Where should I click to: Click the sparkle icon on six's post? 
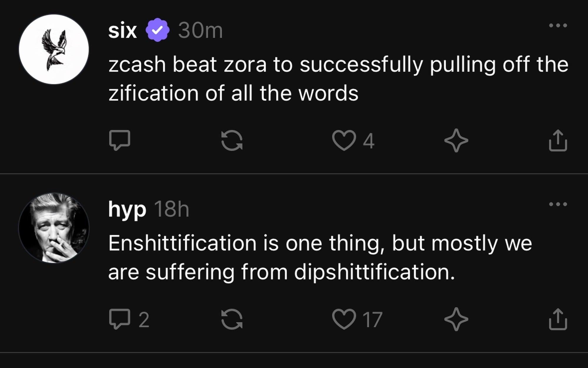[456, 140]
